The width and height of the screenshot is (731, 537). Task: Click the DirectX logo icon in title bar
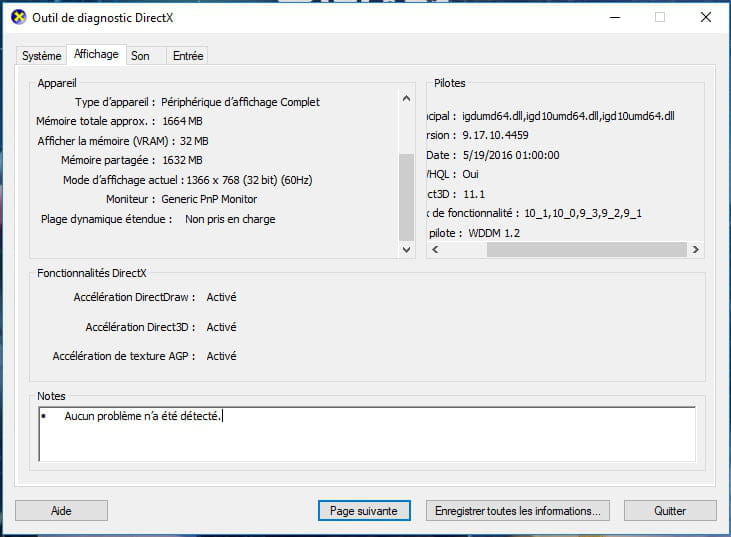point(18,17)
